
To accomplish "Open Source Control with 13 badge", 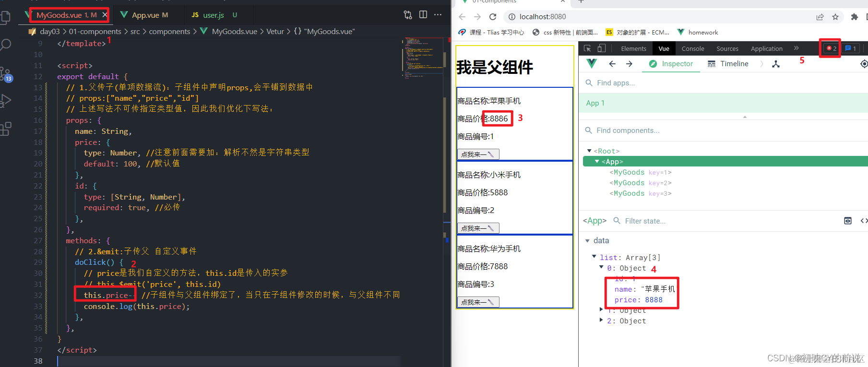I will pos(6,74).
